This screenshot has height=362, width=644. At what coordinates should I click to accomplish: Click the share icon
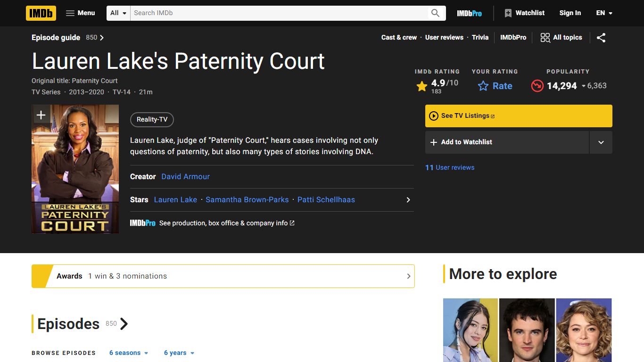(x=601, y=38)
